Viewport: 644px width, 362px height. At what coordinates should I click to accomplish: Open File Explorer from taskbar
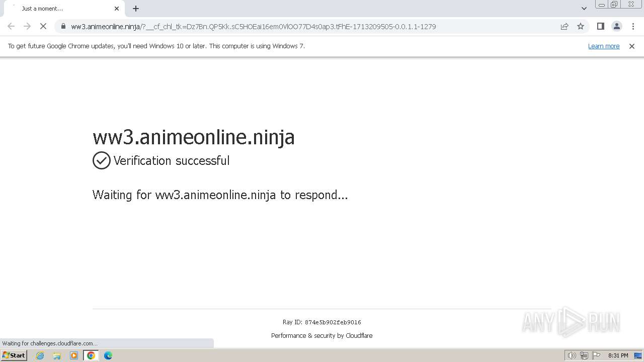coord(57,355)
